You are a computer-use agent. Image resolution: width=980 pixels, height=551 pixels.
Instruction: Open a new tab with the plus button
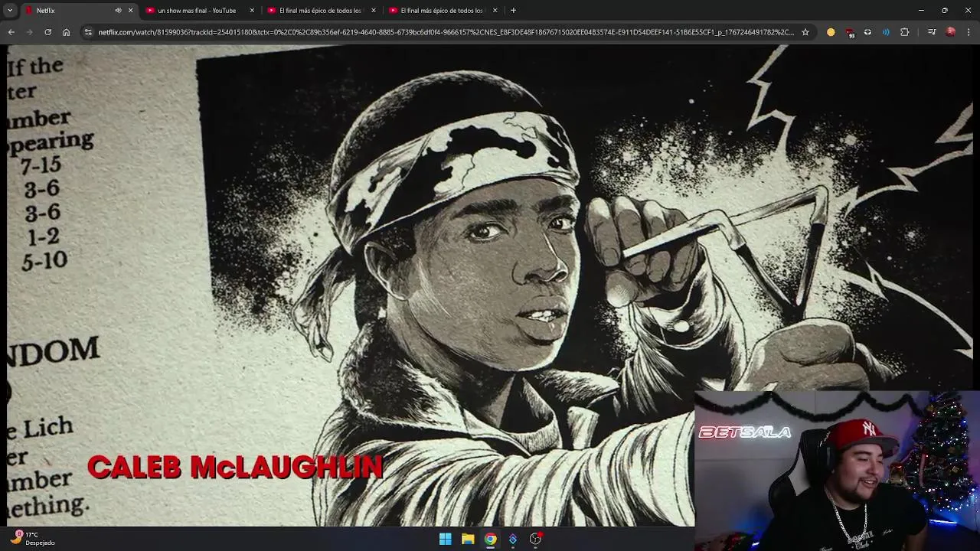[x=513, y=11]
